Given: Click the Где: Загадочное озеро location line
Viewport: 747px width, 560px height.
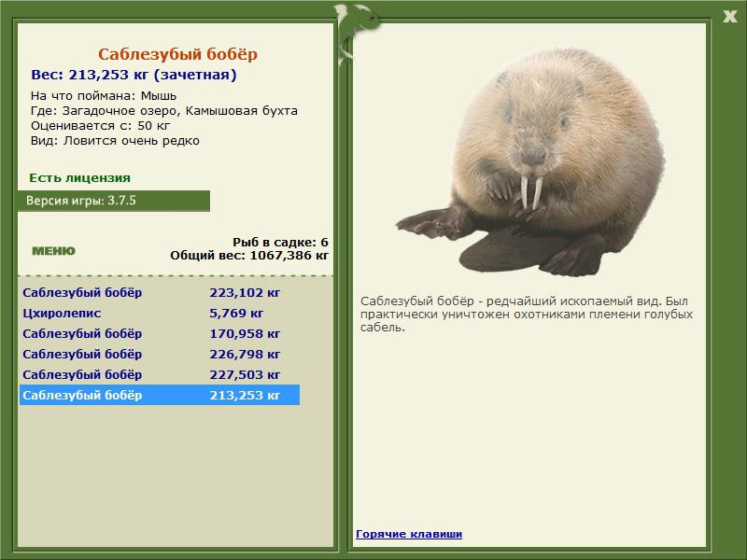Looking at the screenshot, I should click(x=164, y=110).
